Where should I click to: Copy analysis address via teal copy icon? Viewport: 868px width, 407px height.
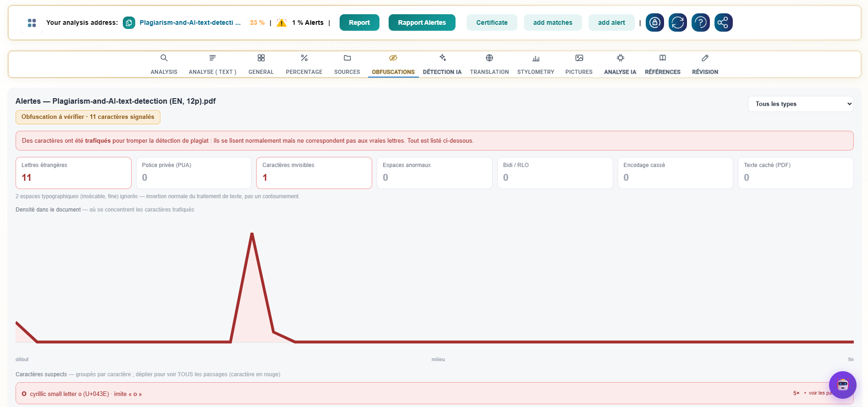(x=129, y=22)
